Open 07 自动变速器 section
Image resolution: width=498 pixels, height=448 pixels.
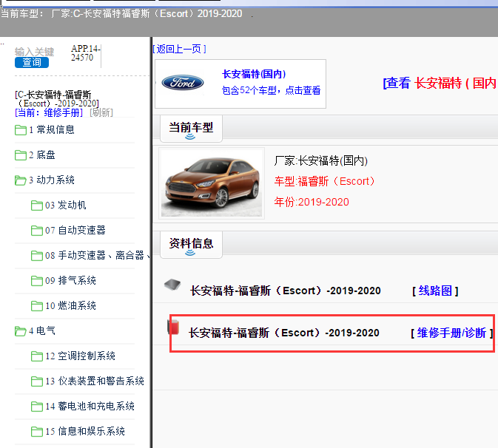pyautogui.click(x=75, y=230)
